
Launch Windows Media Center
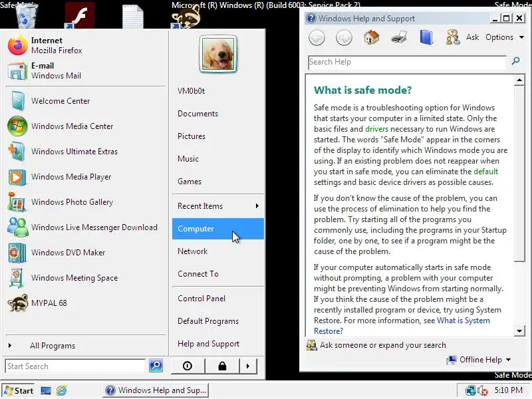[x=86, y=126]
